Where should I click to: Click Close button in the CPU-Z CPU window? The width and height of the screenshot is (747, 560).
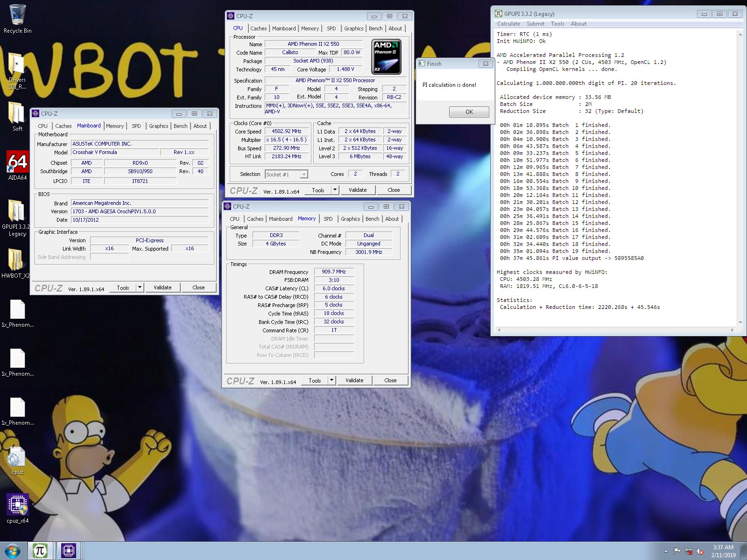click(394, 190)
